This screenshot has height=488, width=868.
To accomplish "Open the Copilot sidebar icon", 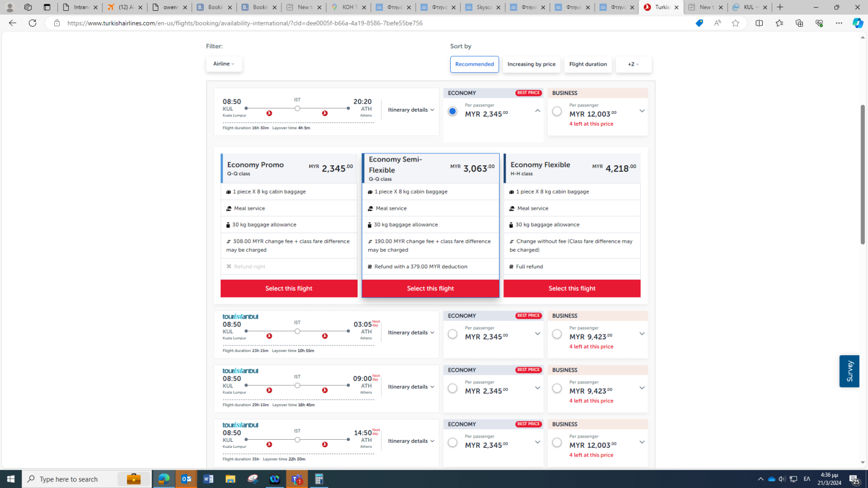I will click(x=857, y=23).
